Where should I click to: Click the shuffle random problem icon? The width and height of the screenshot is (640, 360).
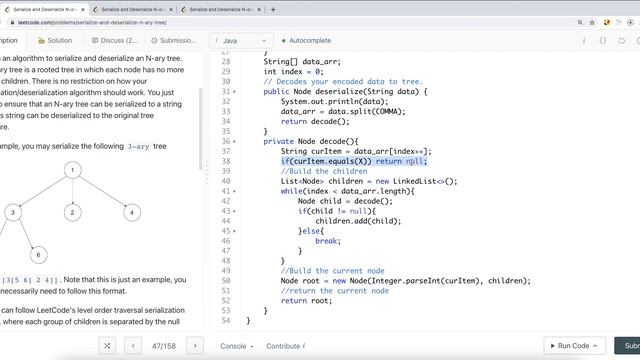pos(107,346)
